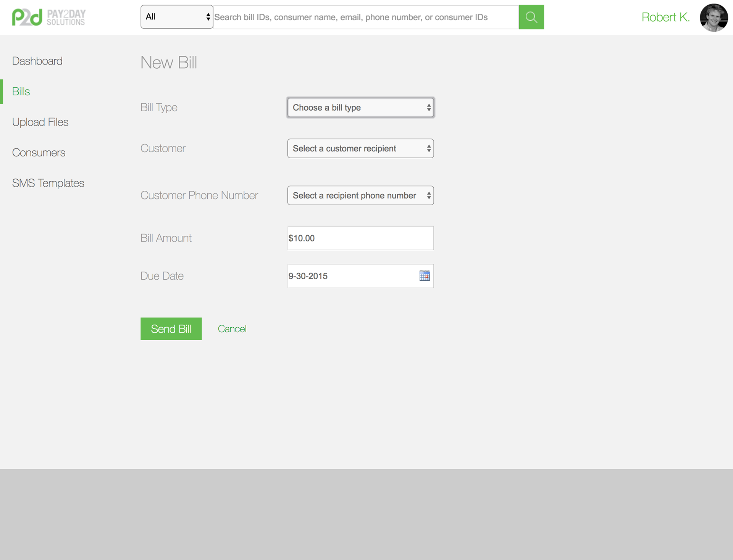Open Upload Files section
This screenshot has width=733, height=560.
[x=40, y=122]
